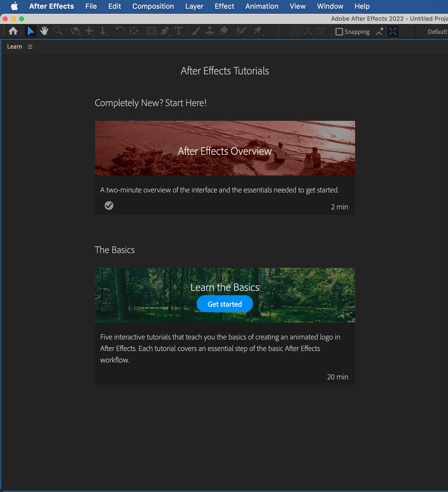Open the Learn panel hamburger menu

coord(30,47)
